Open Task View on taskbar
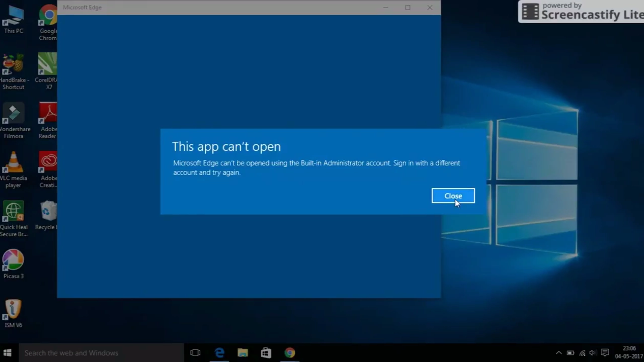Screen dimensions: 644x362 [x=195, y=352]
